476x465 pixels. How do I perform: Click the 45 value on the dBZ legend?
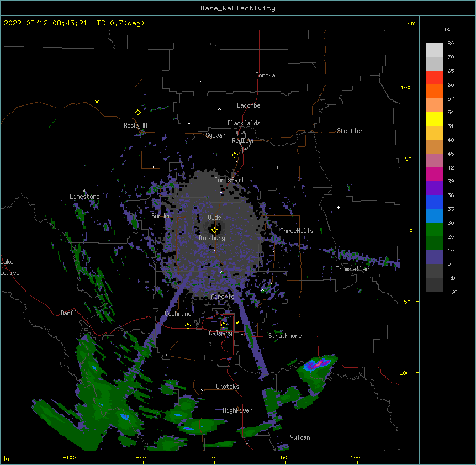pyautogui.click(x=451, y=154)
